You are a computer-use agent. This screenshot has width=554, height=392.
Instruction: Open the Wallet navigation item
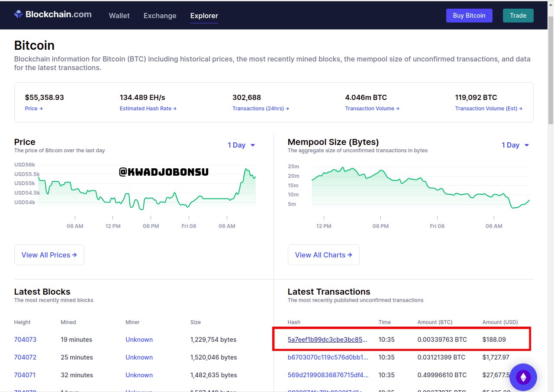point(119,16)
